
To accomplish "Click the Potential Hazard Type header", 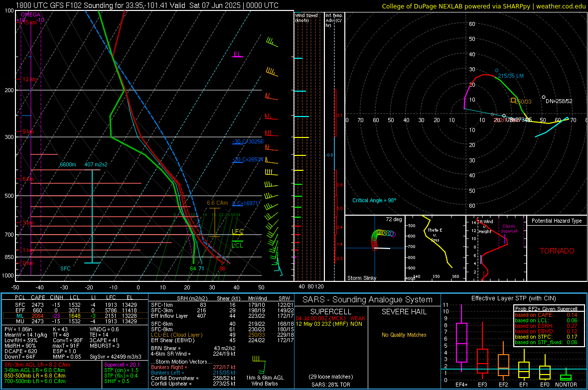I will click(557, 221).
